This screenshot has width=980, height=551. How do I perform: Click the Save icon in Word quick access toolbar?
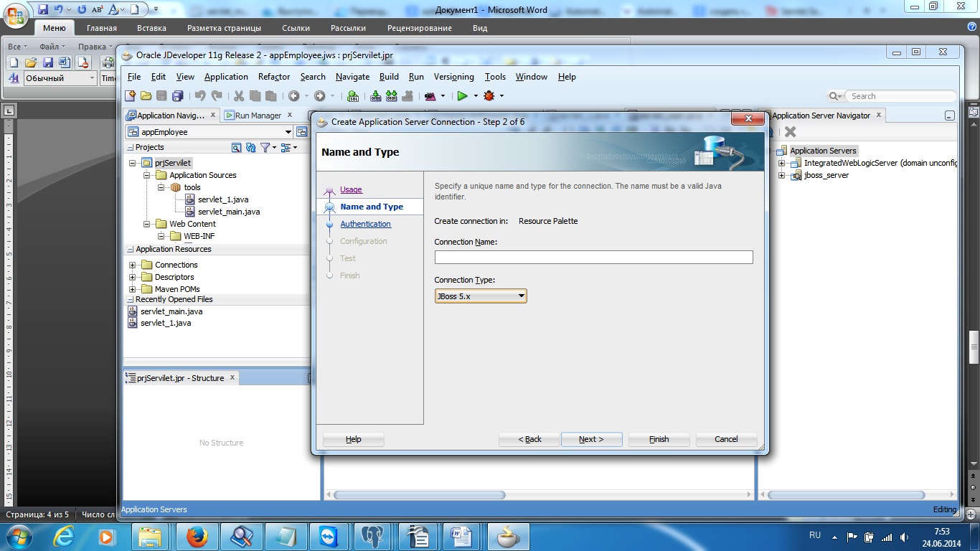pos(43,9)
